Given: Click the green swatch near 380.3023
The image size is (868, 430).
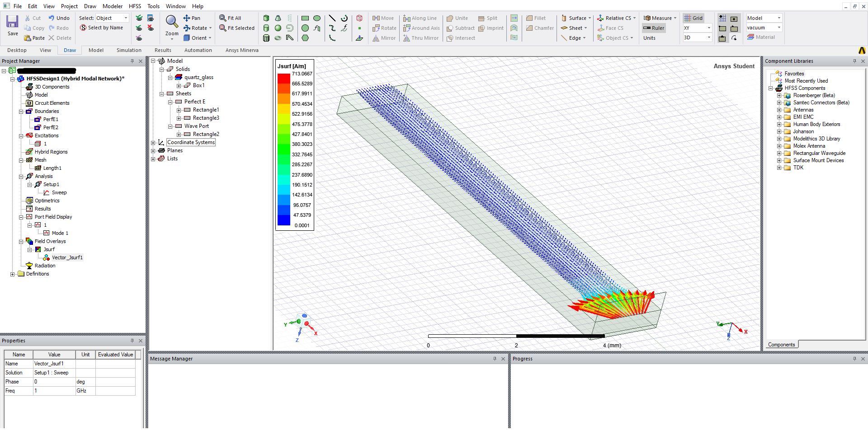Looking at the screenshot, I should click(283, 149).
